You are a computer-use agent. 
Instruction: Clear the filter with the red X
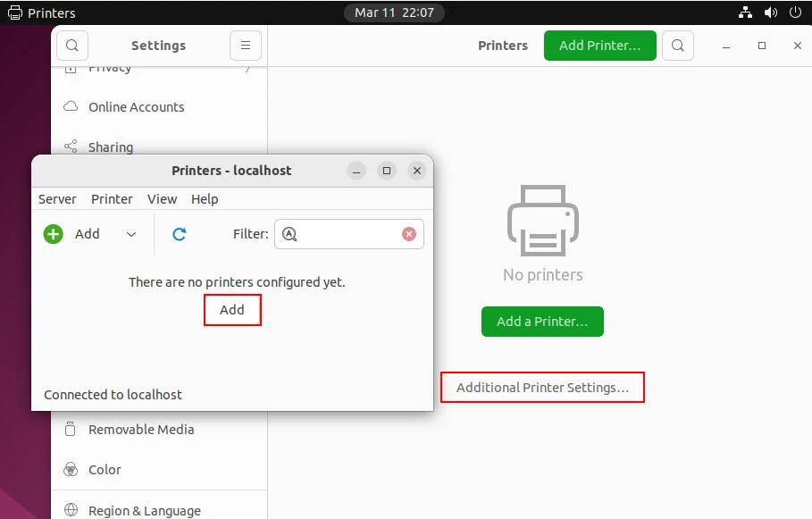tap(409, 234)
